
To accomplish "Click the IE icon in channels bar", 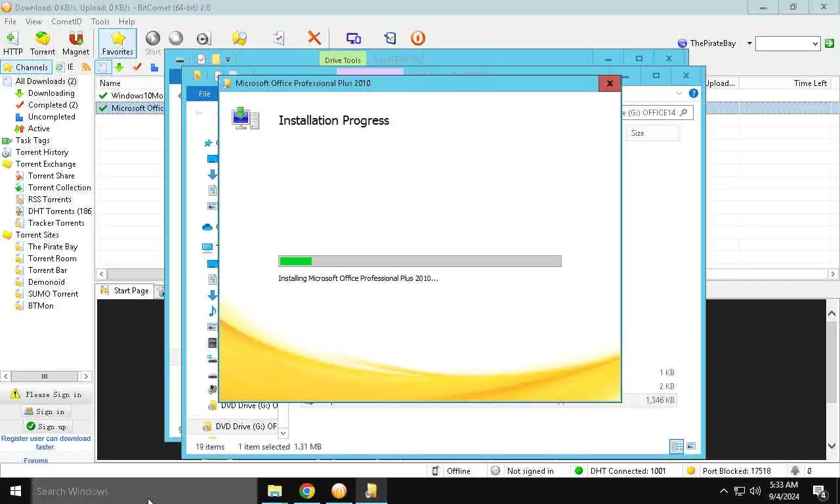I will tap(64, 67).
